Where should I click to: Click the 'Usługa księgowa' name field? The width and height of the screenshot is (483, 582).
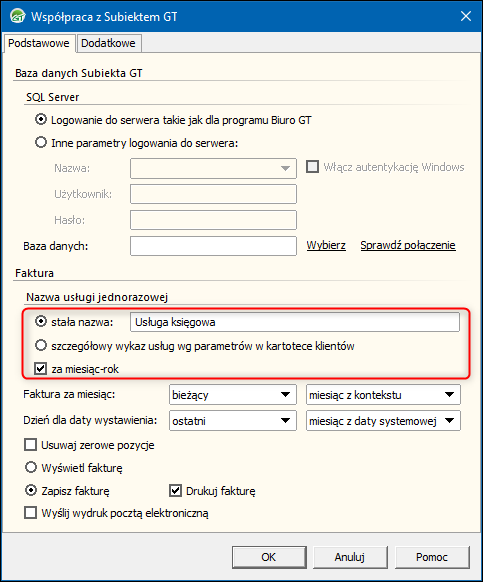(x=295, y=322)
